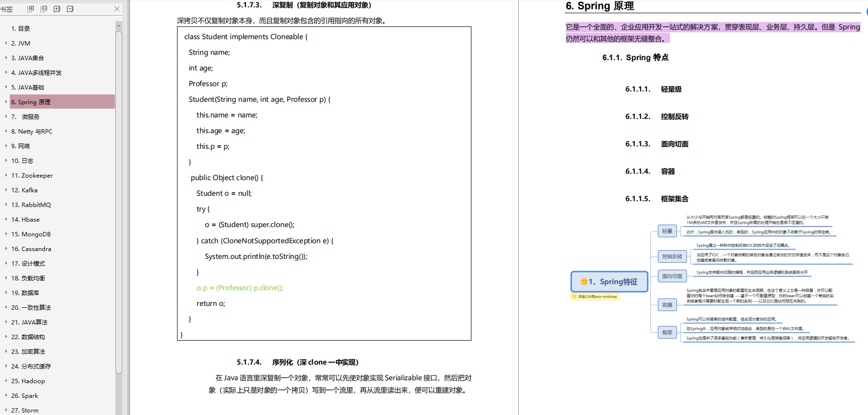Viewport: 868px width, 415px height.
Task: Open the '21. JAVA算法' bookmark
Action: 29,322
